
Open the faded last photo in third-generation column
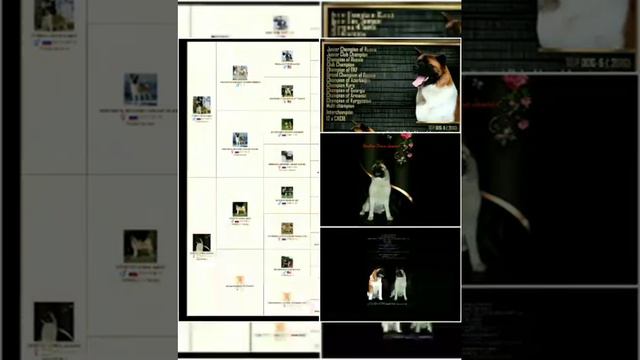tap(287, 297)
